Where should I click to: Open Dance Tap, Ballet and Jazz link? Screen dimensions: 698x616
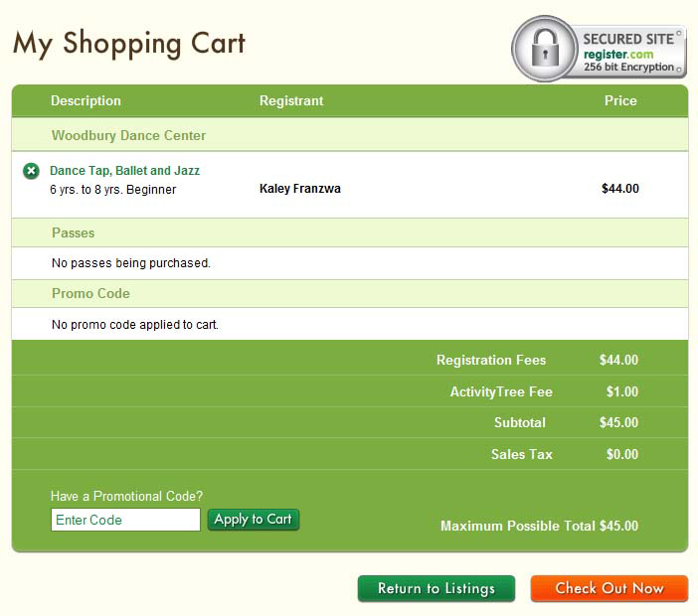[124, 171]
